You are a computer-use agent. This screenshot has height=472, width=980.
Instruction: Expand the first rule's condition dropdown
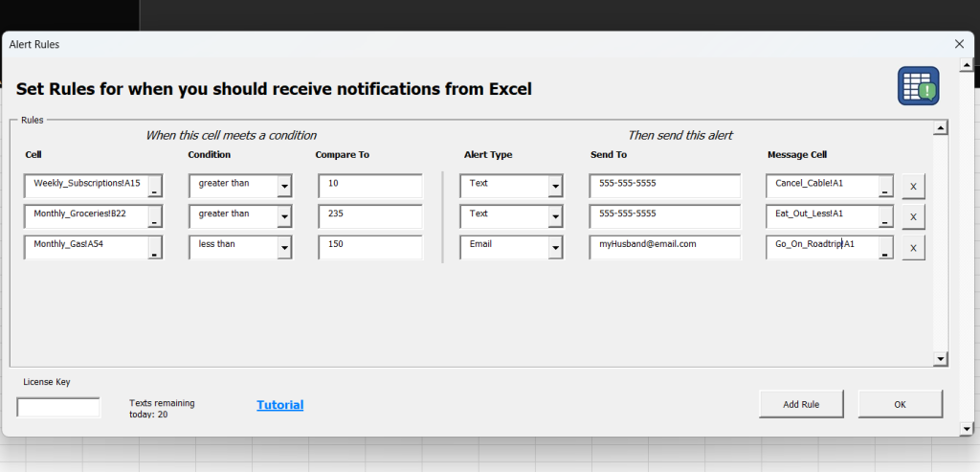(284, 187)
